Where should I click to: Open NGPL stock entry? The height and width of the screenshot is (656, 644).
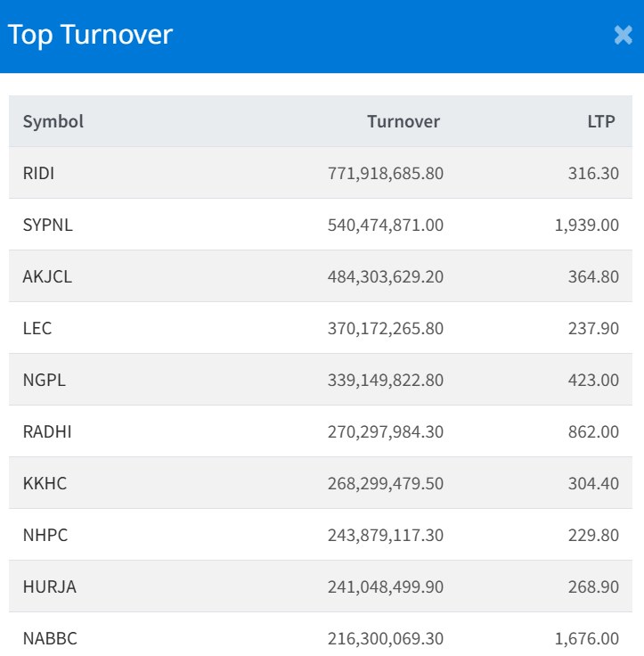45,381
